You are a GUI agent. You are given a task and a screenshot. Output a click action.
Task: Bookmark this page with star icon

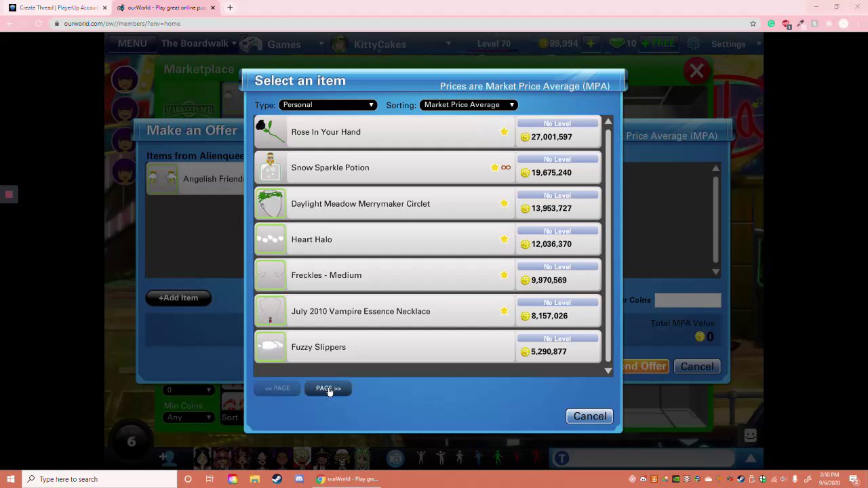[x=753, y=24]
